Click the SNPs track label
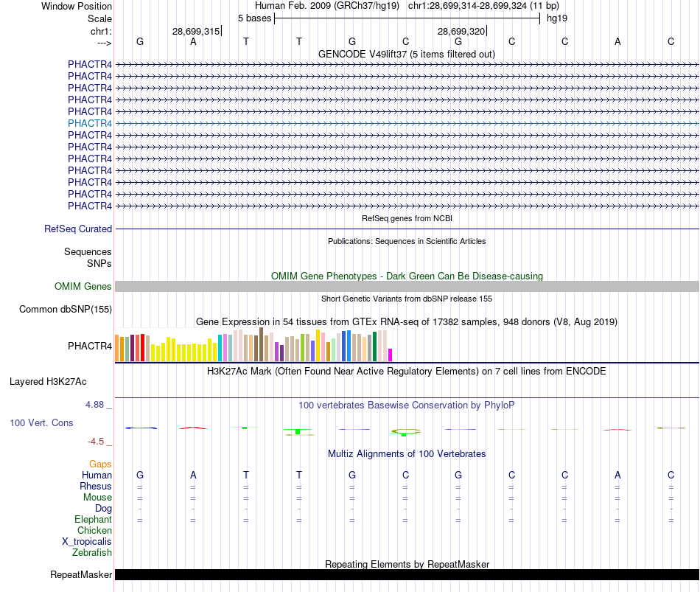The height and width of the screenshot is (592, 700). pos(99,264)
